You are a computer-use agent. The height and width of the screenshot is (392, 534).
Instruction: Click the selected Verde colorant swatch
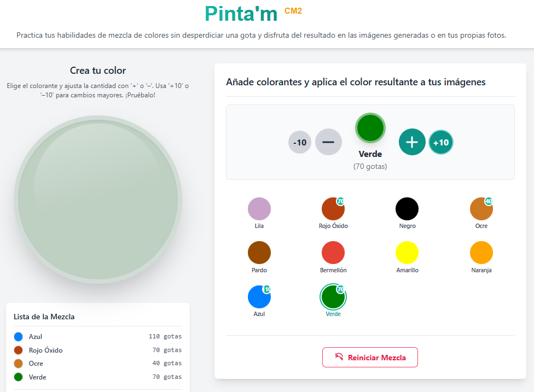point(333,297)
